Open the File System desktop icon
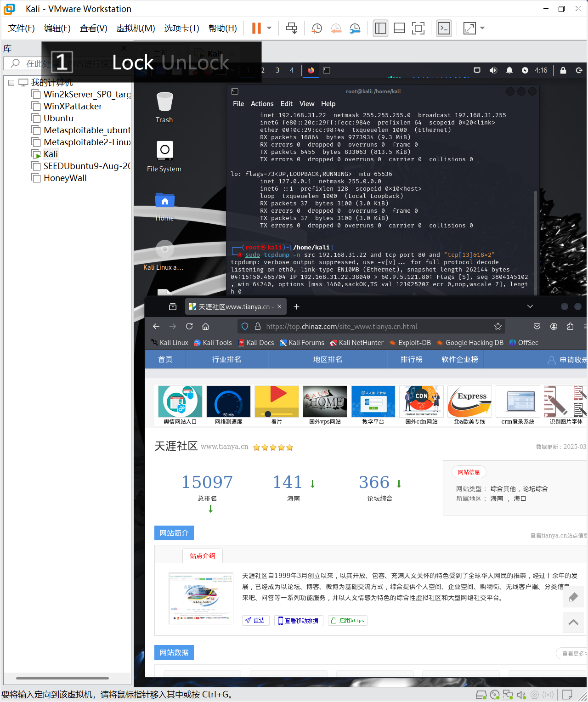Screen dimensions: 588x702 [164, 156]
